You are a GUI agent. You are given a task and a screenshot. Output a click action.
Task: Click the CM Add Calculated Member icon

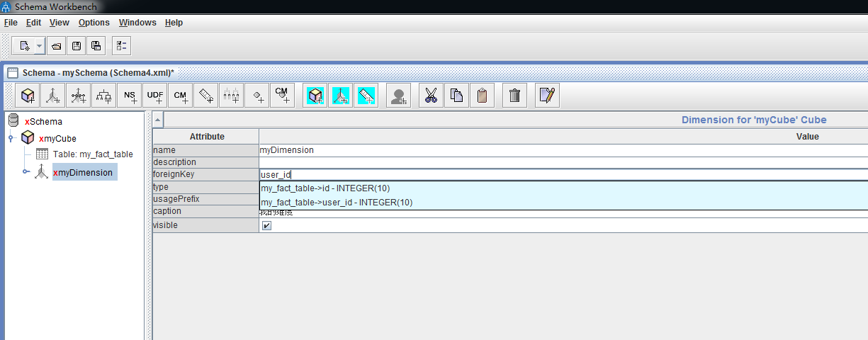[181, 95]
